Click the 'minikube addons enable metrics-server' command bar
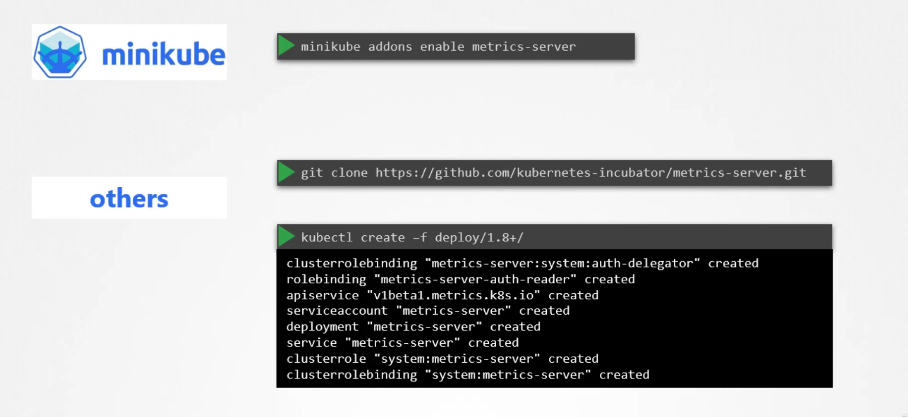This screenshot has height=417, width=908. pyautogui.click(x=456, y=46)
